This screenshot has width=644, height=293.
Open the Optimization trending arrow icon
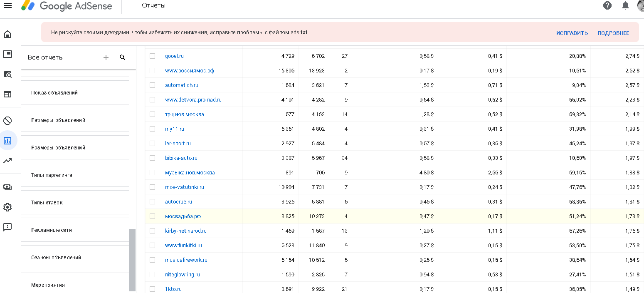pyautogui.click(x=7, y=161)
